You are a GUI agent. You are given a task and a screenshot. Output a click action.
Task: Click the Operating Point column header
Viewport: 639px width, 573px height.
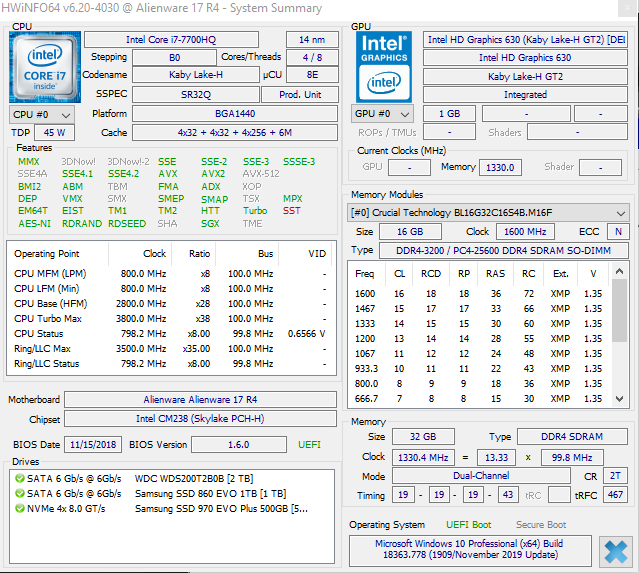pyautogui.click(x=59, y=253)
